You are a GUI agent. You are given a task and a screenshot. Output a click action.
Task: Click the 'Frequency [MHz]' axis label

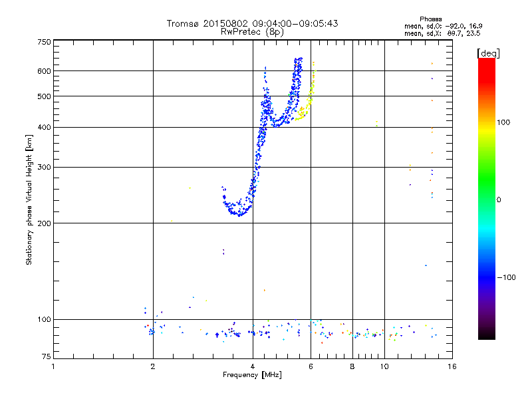coord(252,375)
